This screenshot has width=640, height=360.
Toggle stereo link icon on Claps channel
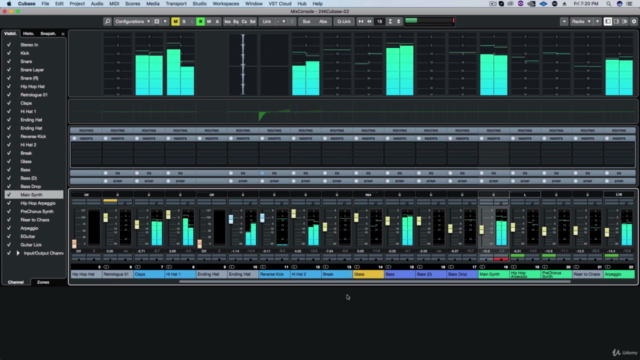(138, 267)
